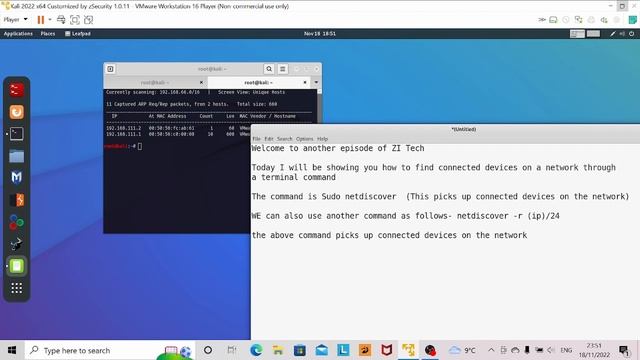Open terminal search magnifier
The image size is (640, 360).
[269, 69]
